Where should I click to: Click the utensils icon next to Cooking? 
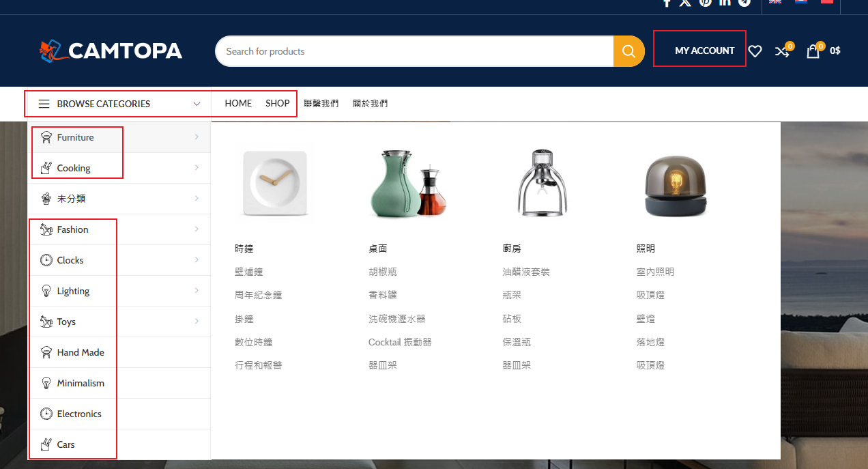[46, 168]
